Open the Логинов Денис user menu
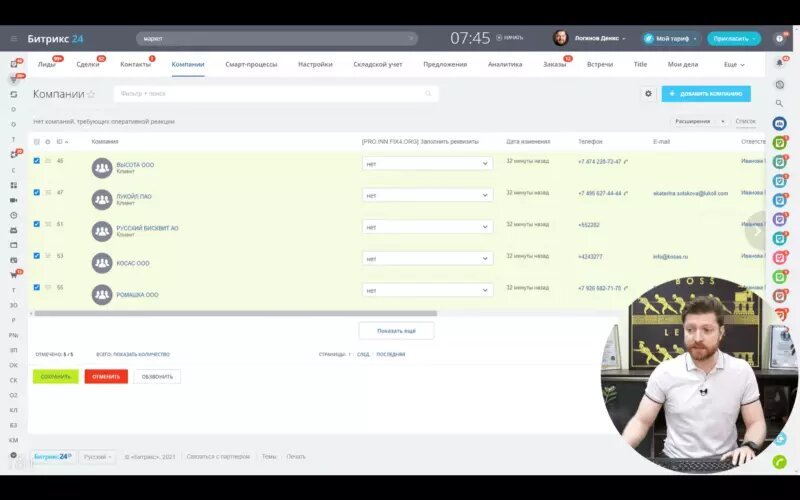Image resolution: width=800 pixels, height=500 pixels. click(590, 38)
